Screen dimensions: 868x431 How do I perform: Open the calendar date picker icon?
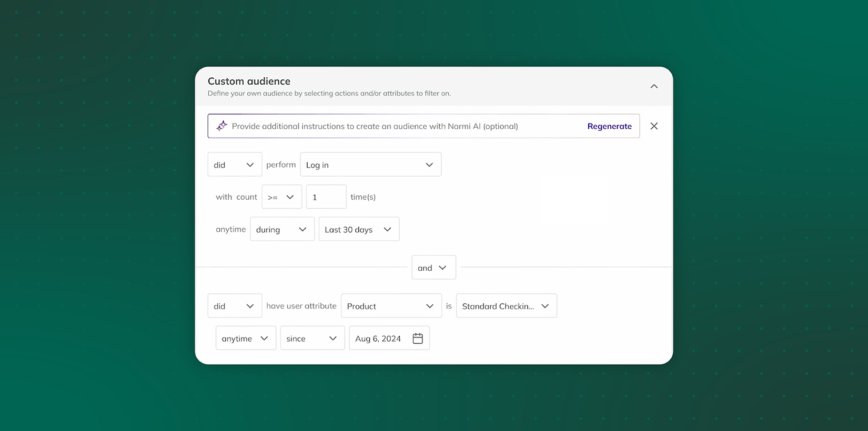pyautogui.click(x=418, y=338)
